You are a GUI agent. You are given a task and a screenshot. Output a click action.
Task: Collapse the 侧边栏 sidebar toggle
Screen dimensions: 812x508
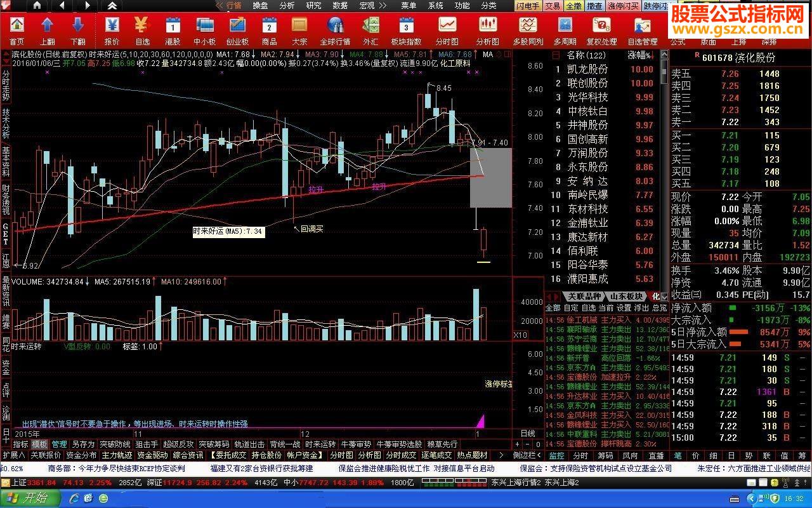coord(528,455)
